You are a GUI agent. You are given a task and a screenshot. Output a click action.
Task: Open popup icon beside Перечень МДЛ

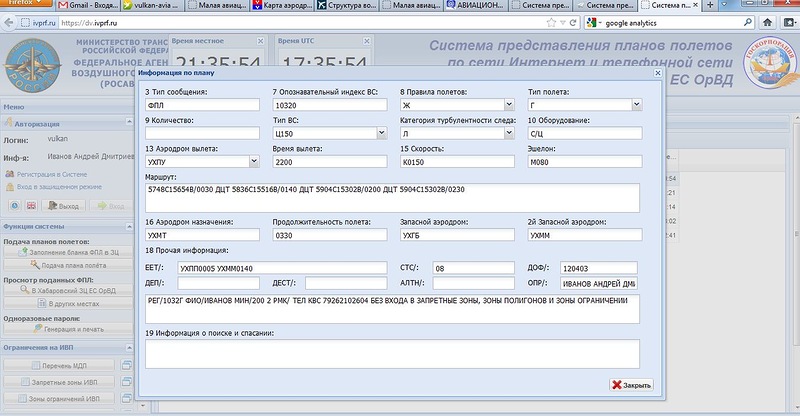click(x=125, y=365)
